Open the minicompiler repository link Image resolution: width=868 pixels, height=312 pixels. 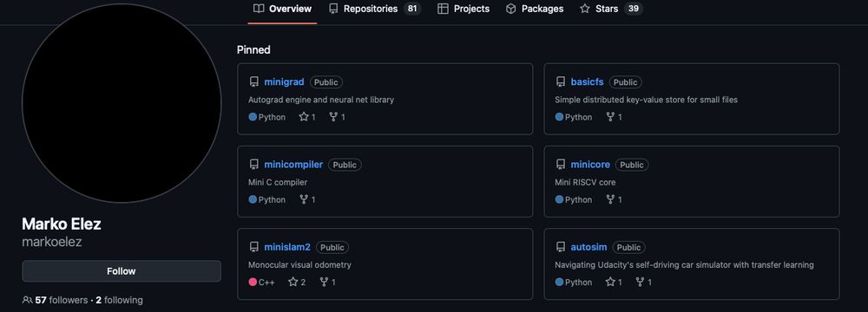pos(293,165)
